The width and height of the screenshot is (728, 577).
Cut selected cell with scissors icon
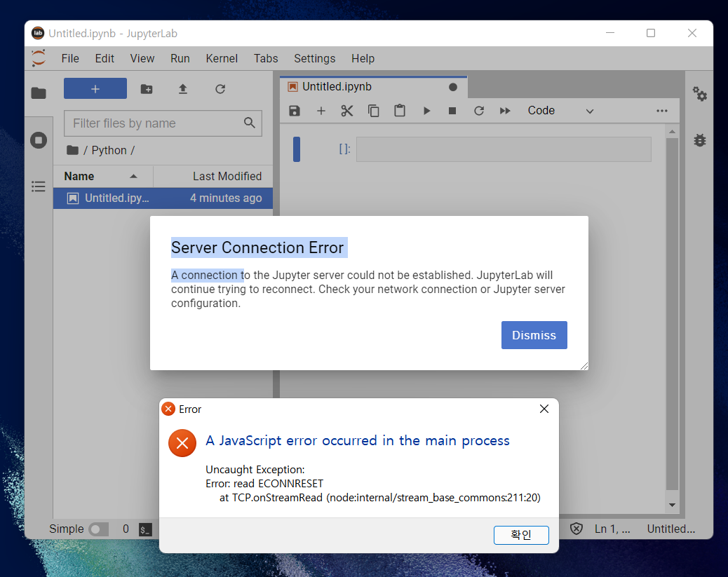coord(347,111)
